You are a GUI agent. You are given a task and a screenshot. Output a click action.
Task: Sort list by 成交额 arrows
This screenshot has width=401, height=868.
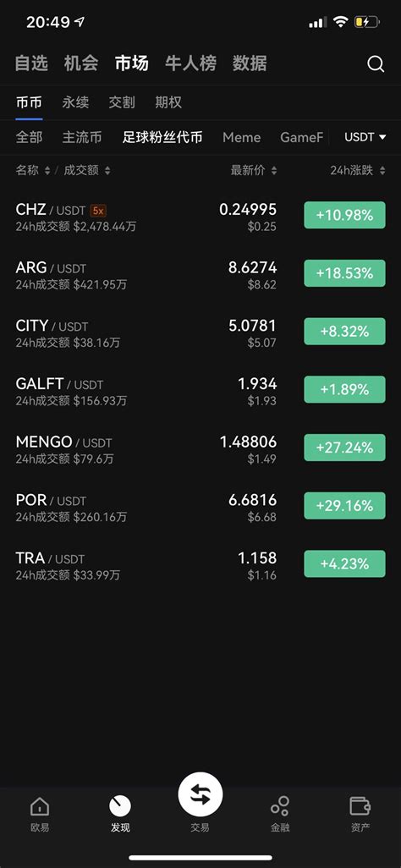[x=107, y=171]
